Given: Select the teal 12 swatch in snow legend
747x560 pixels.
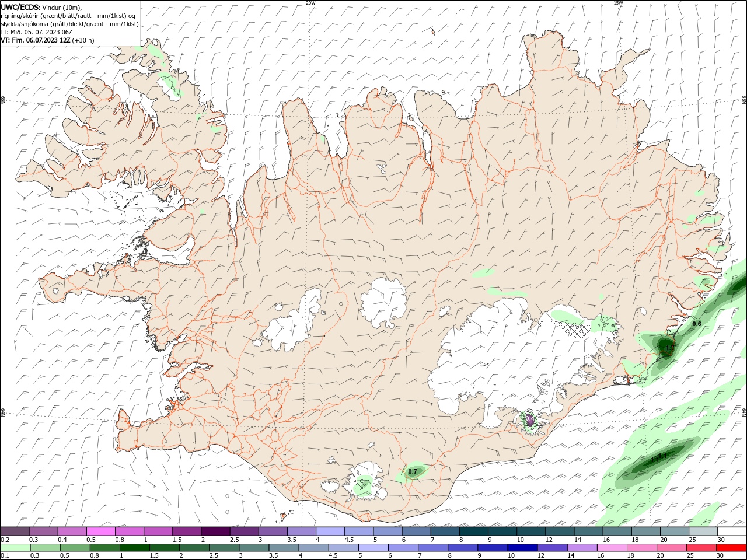Looking at the screenshot, I should (560, 531).
